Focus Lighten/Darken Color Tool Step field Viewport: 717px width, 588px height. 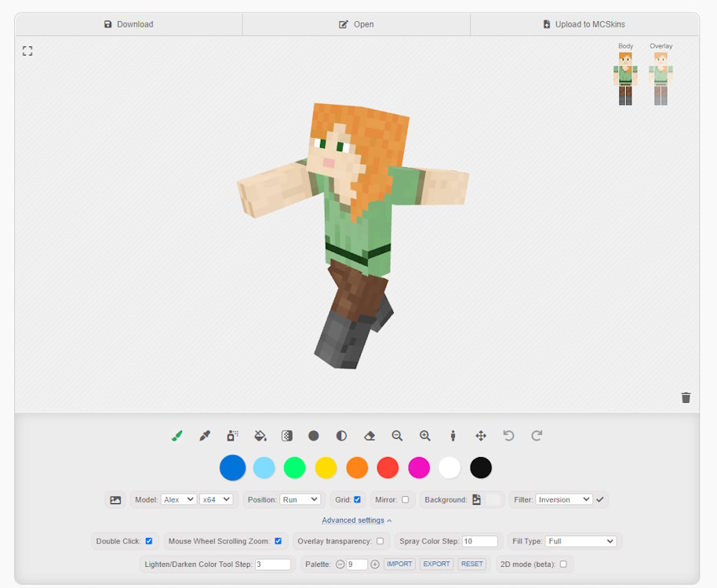point(273,564)
